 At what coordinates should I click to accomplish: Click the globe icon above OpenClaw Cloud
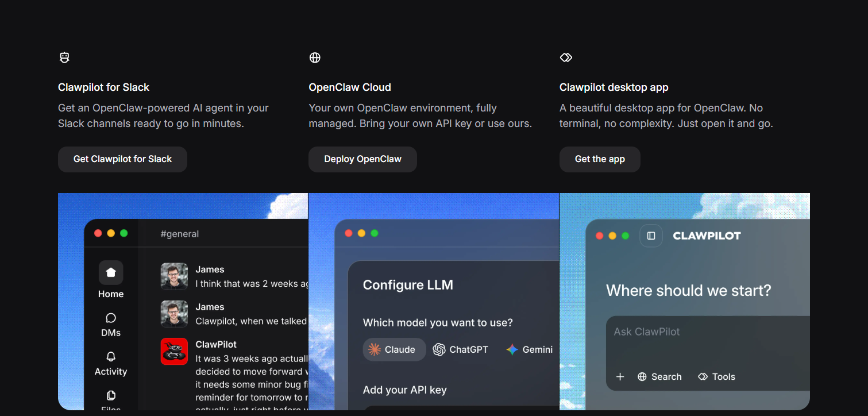(x=315, y=57)
